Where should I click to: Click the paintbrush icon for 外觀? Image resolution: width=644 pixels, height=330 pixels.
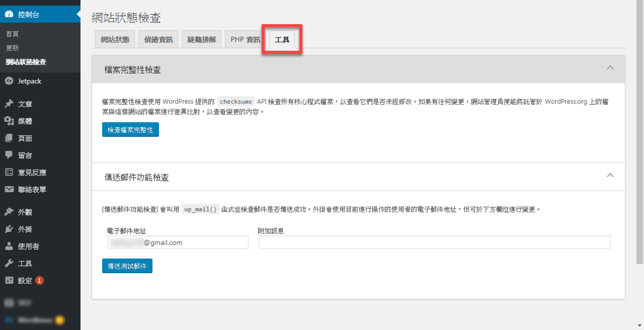click(9, 212)
